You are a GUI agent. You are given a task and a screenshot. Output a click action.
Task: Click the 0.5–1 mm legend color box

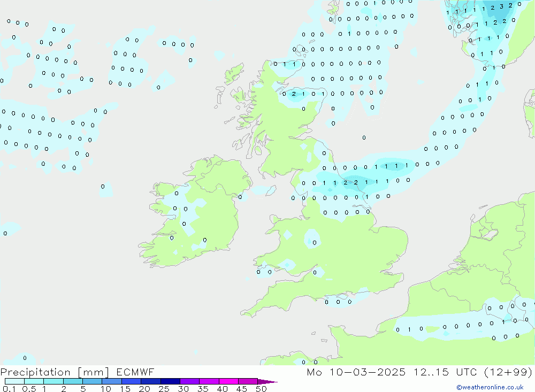(34, 381)
